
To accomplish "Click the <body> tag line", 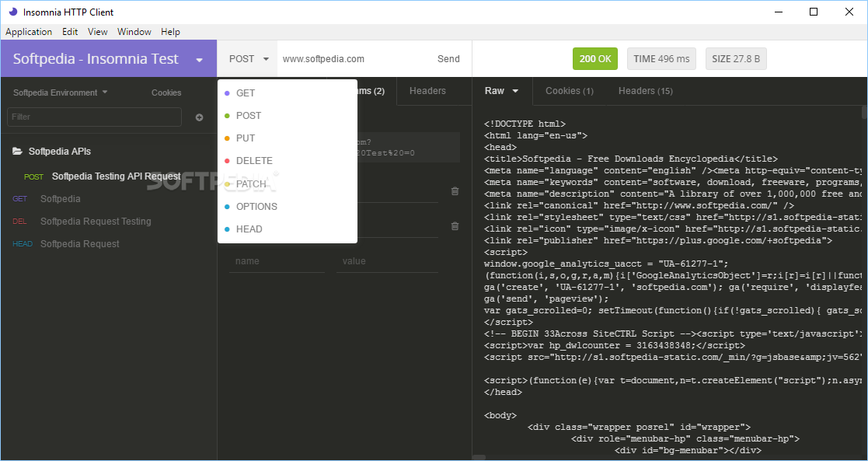I will (500, 416).
